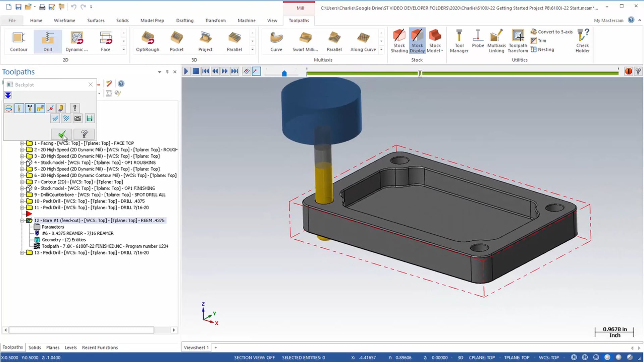Click the green checkmark confirm button
The height and width of the screenshot is (362, 644).
click(61, 134)
